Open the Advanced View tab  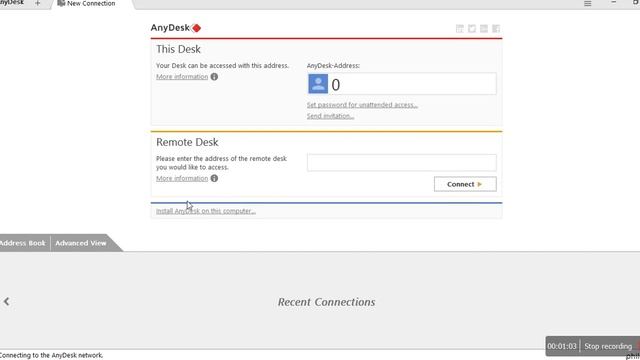[x=81, y=243]
